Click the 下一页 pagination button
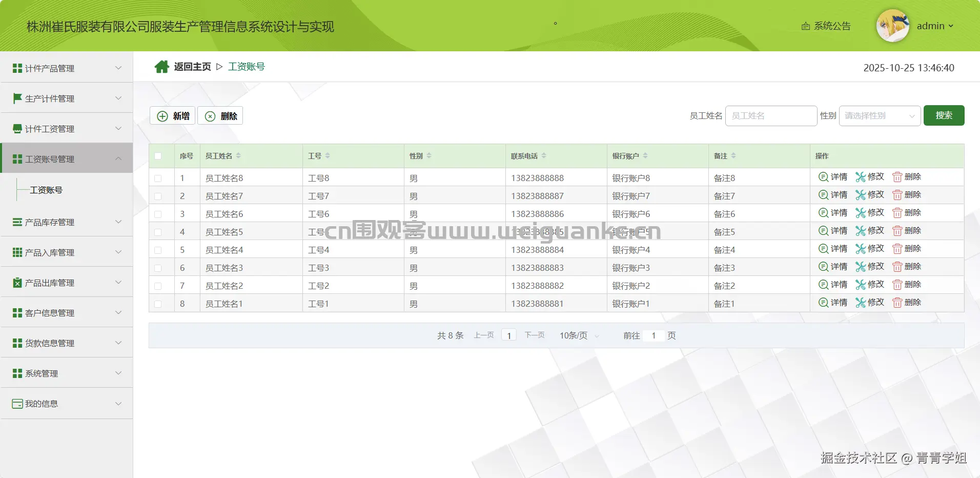The image size is (980, 478). (x=535, y=335)
